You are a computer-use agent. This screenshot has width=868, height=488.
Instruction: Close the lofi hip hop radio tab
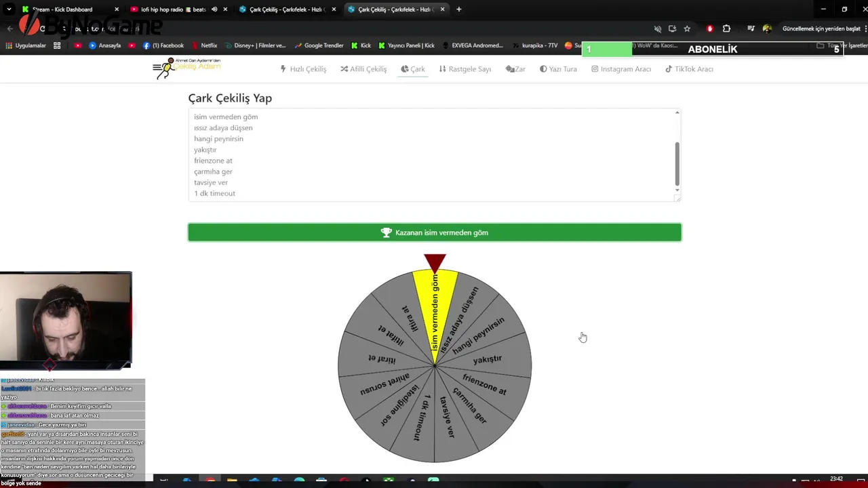[x=225, y=9]
